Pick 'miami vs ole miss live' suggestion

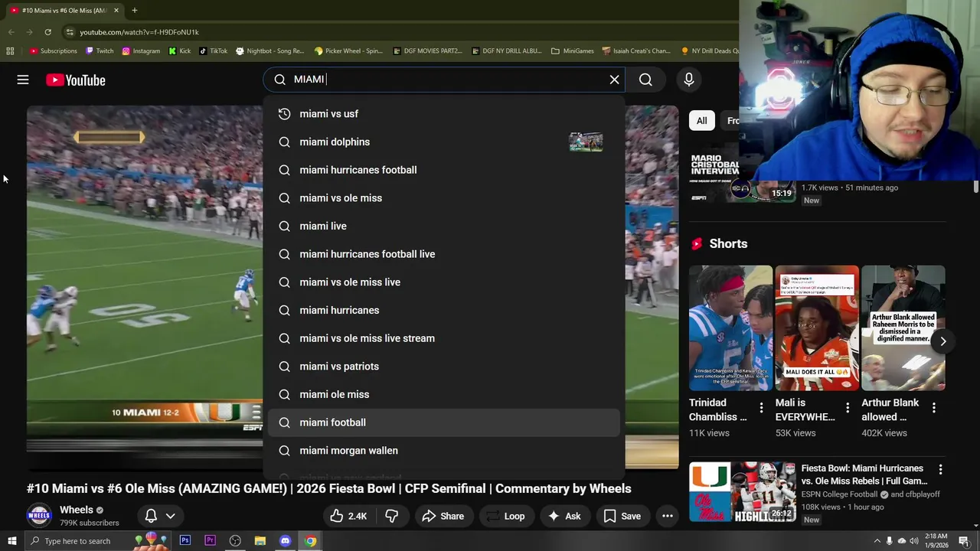pos(443,282)
